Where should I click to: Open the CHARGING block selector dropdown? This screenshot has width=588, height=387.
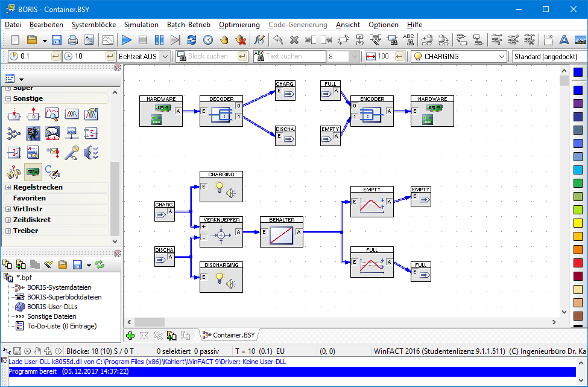click(502, 56)
